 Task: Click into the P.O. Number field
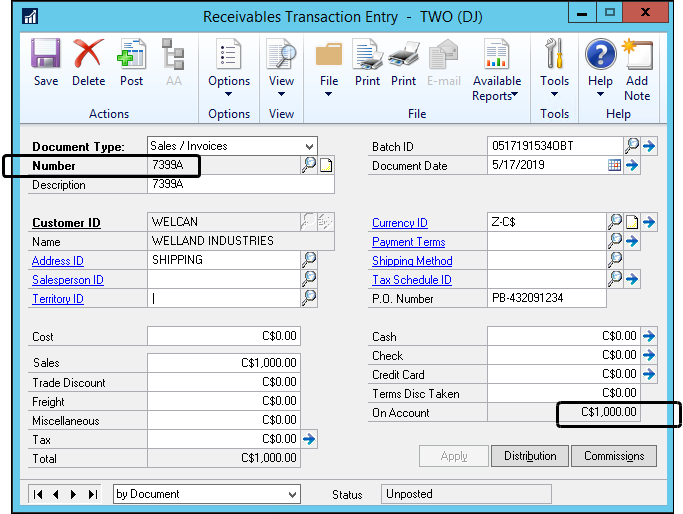click(x=546, y=299)
